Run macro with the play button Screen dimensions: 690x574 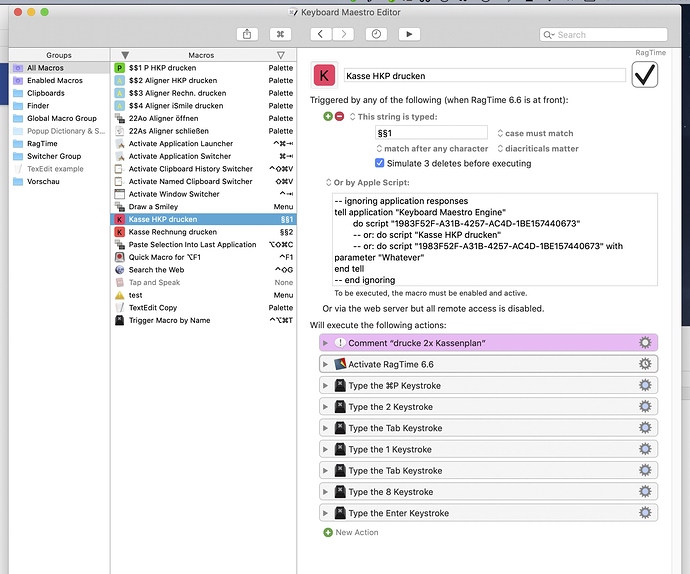point(409,34)
